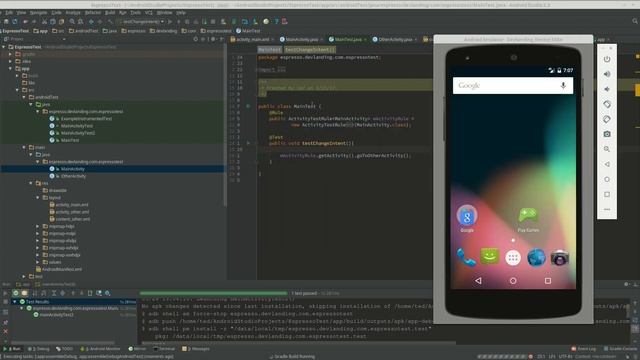
Task: Open the Debug tool window
Action: tap(39, 349)
